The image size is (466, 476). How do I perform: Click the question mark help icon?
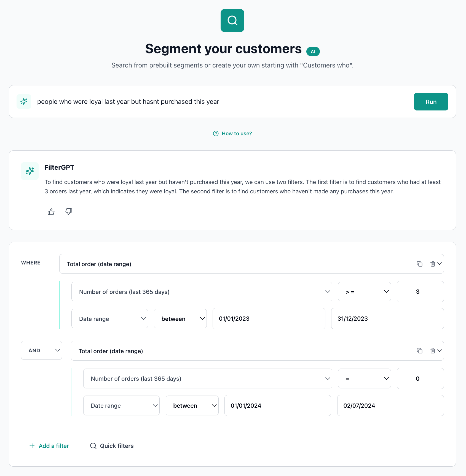pos(216,133)
